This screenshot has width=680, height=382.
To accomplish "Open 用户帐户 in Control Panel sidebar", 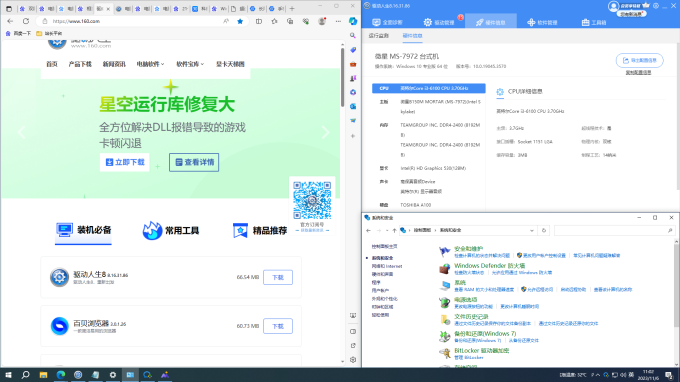I will 380,291.
